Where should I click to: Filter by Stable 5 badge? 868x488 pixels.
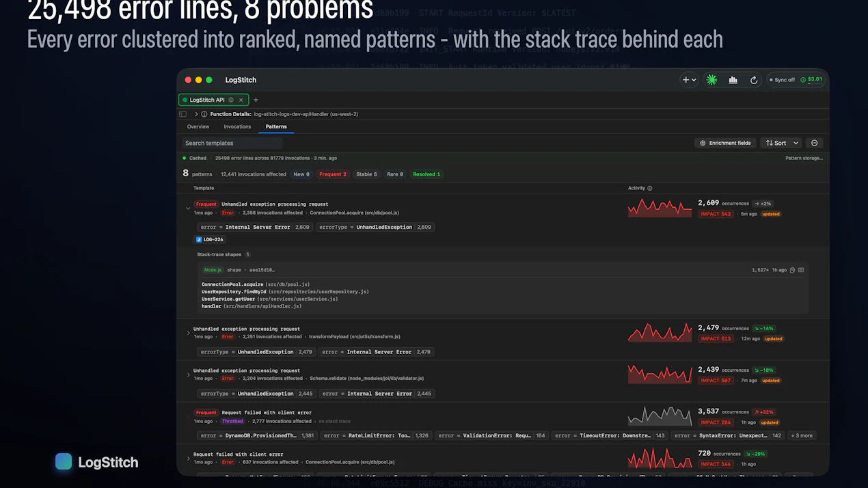(x=366, y=174)
